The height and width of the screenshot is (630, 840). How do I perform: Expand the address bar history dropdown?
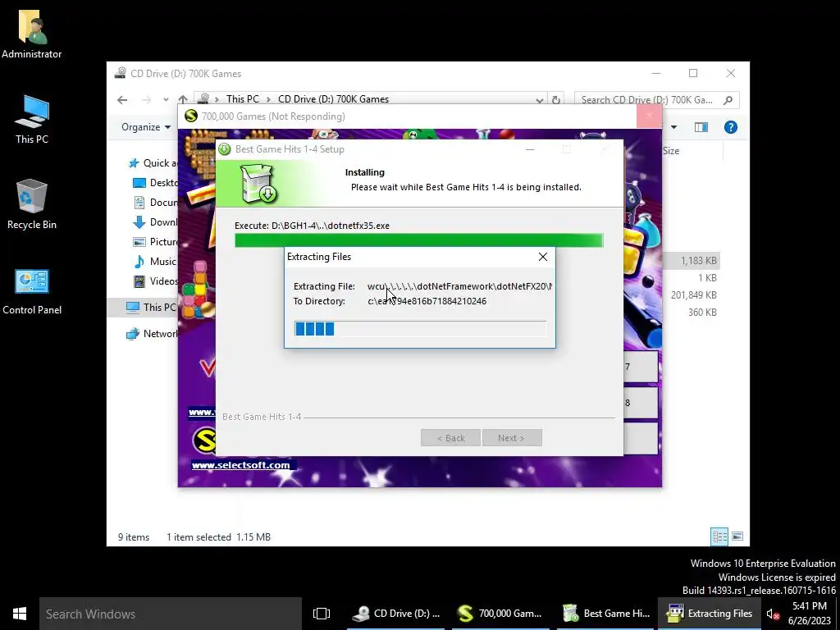[x=540, y=99]
